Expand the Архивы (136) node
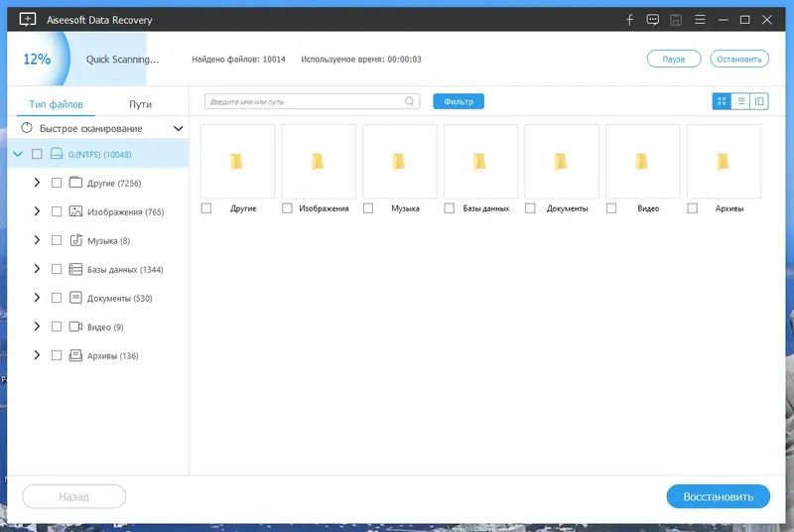Viewport: 794px width, 532px height. (x=37, y=355)
